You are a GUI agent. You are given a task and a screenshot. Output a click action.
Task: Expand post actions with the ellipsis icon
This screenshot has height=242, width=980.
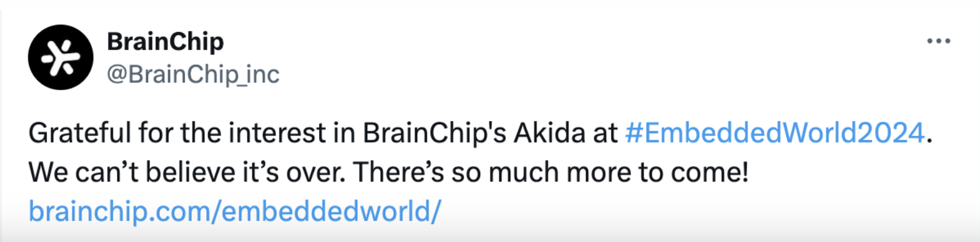[938, 41]
